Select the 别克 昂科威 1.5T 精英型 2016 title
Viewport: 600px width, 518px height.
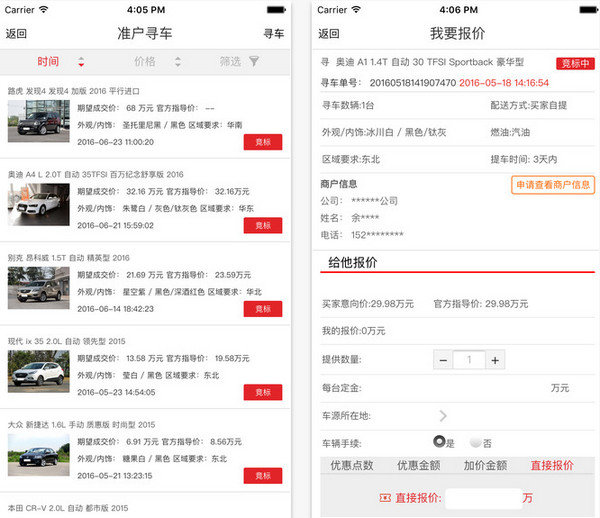click(68, 258)
